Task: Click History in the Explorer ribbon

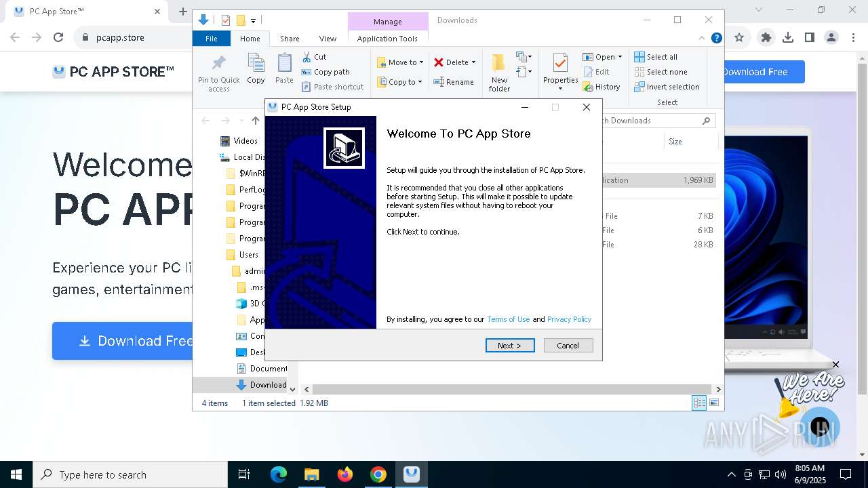Action: click(x=601, y=87)
